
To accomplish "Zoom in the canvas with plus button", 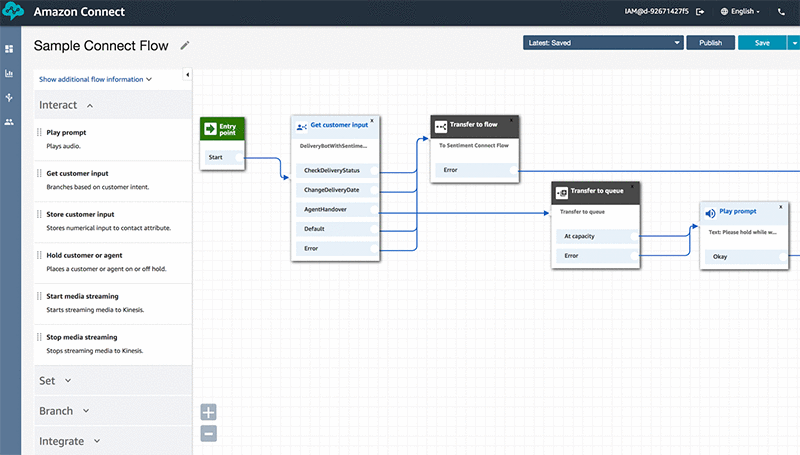I will 208,412.
